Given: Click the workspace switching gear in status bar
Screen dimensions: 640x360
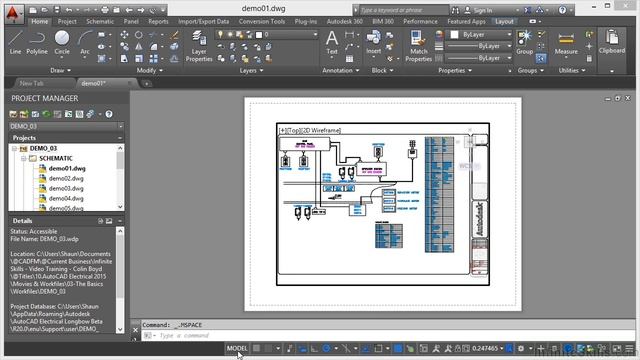Looking at the screenshot, I should [521, 349].
